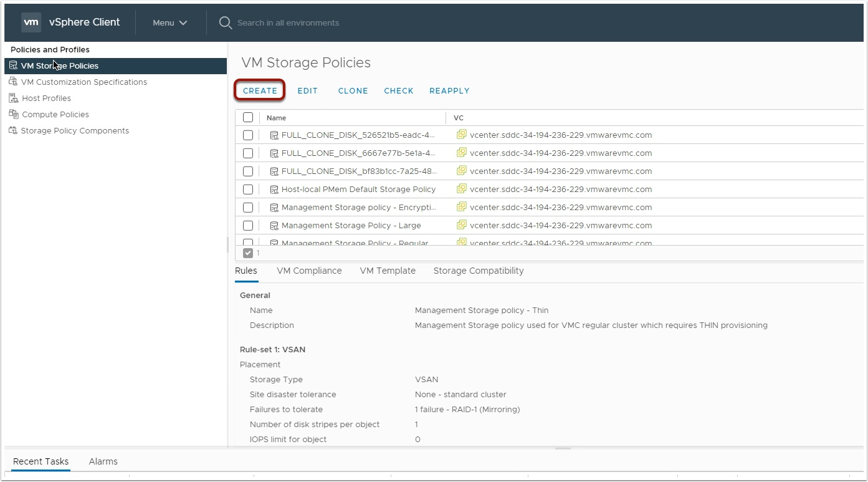Click the VM Storage Policies sidebar icon
This screenshot has height=482, width=868.
coord(13,65)
